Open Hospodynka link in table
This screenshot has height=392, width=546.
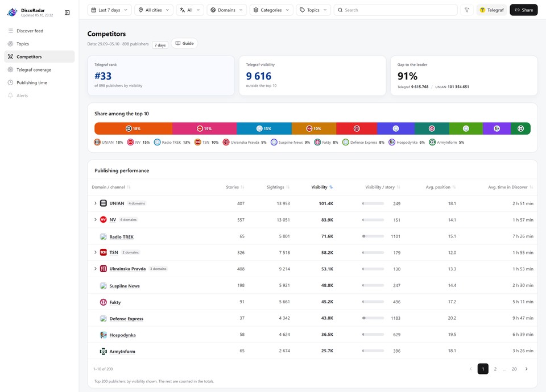tap(123, 335)
